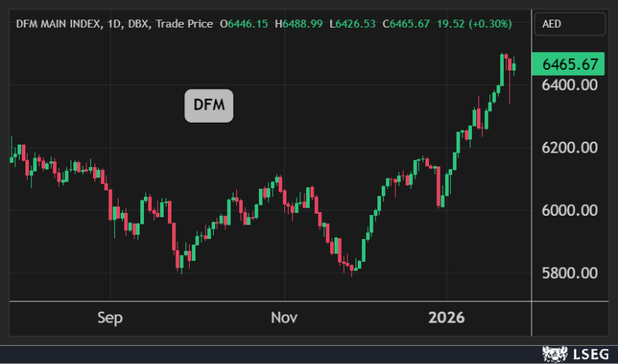Click the 6000.00 price axis label

(x=570, y=211)
